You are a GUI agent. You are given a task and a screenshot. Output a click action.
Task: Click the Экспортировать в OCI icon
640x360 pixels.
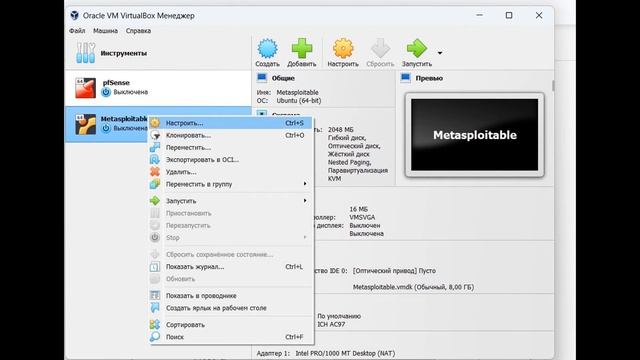[x=155, y=160]
